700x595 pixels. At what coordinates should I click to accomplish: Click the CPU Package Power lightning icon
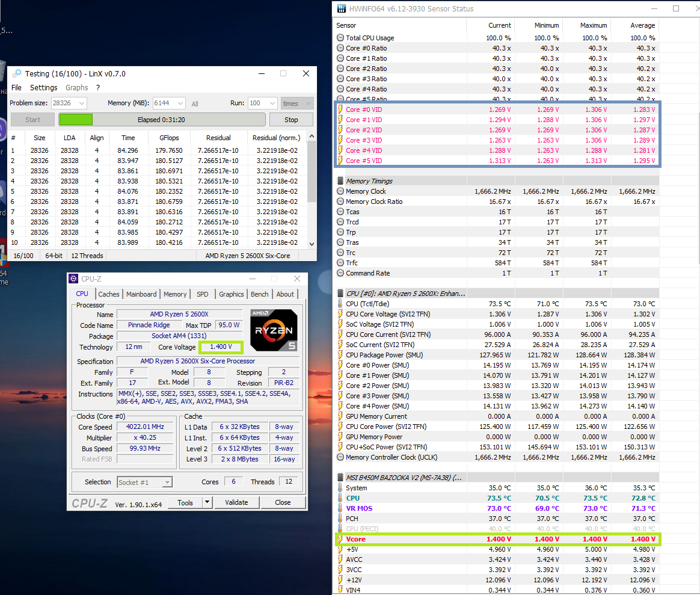340,355
